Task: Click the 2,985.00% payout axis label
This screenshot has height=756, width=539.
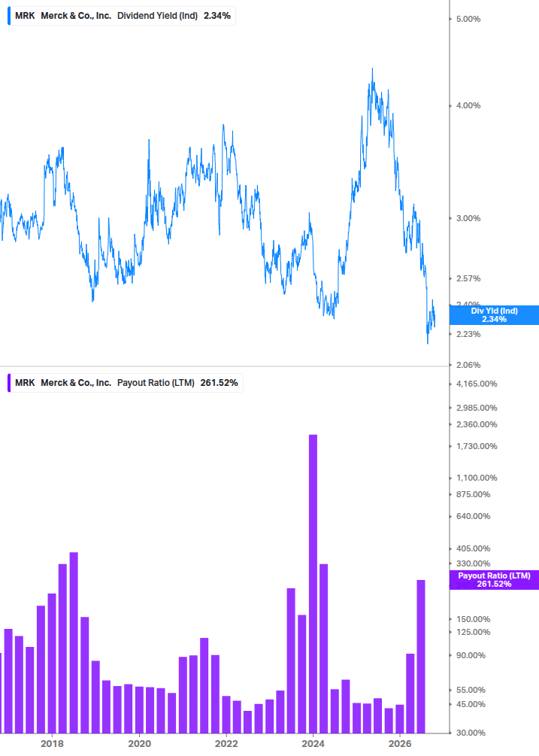Action: pos(477,408)
